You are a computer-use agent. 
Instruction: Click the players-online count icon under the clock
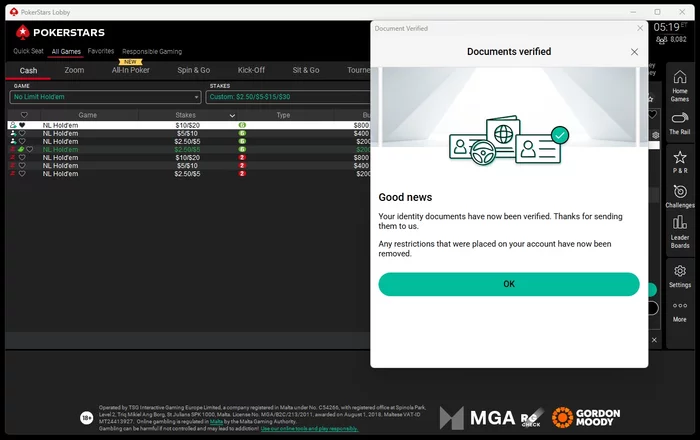(662, 40)
